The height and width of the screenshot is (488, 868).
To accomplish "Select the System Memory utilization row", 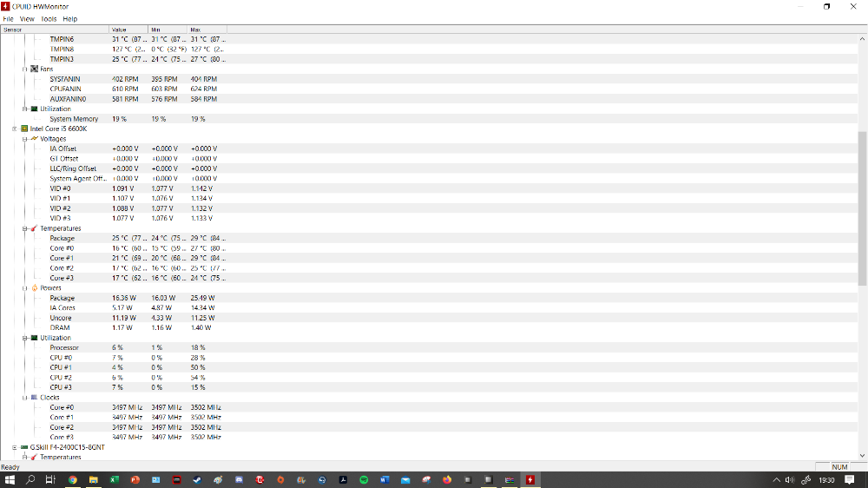I will tap(429, 119).
